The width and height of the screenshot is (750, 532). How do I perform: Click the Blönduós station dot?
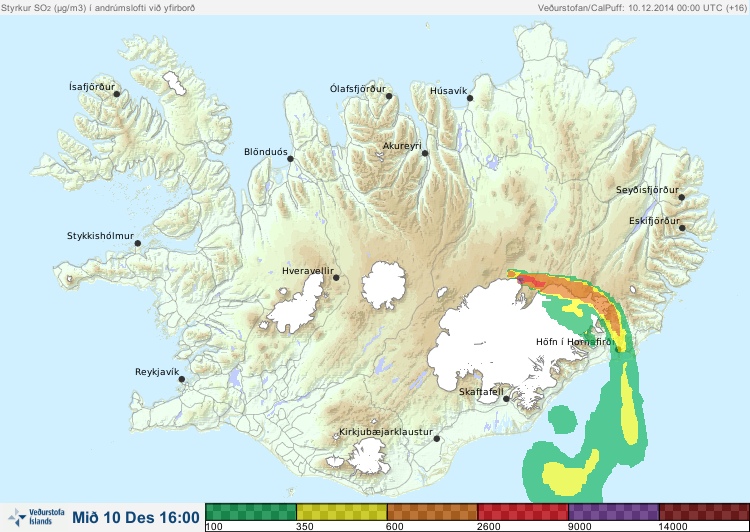point(290,159)
